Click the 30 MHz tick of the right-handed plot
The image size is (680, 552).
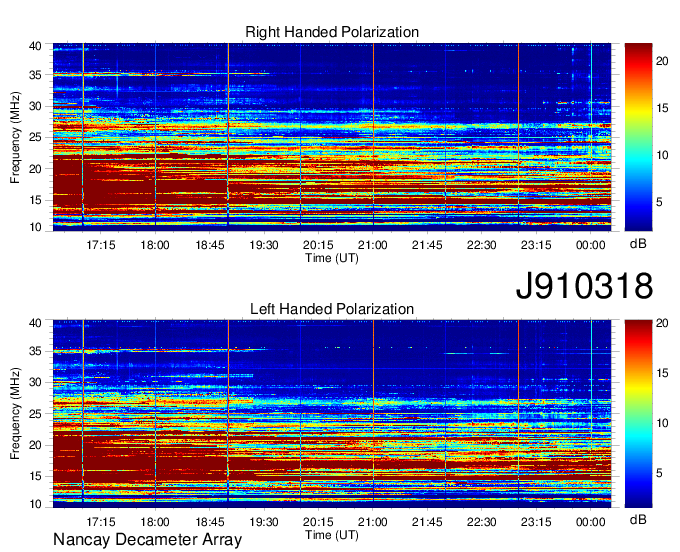[x=35, y=106]
